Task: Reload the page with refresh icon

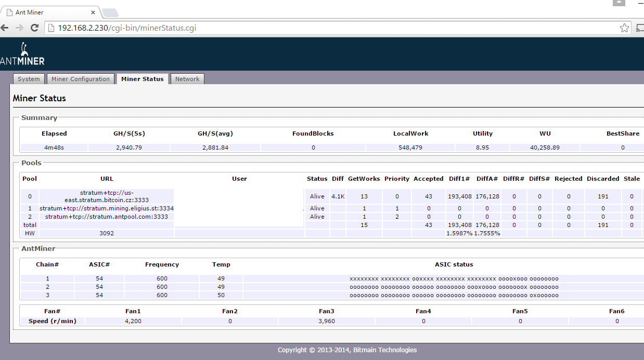Action: tap(34, 28)
